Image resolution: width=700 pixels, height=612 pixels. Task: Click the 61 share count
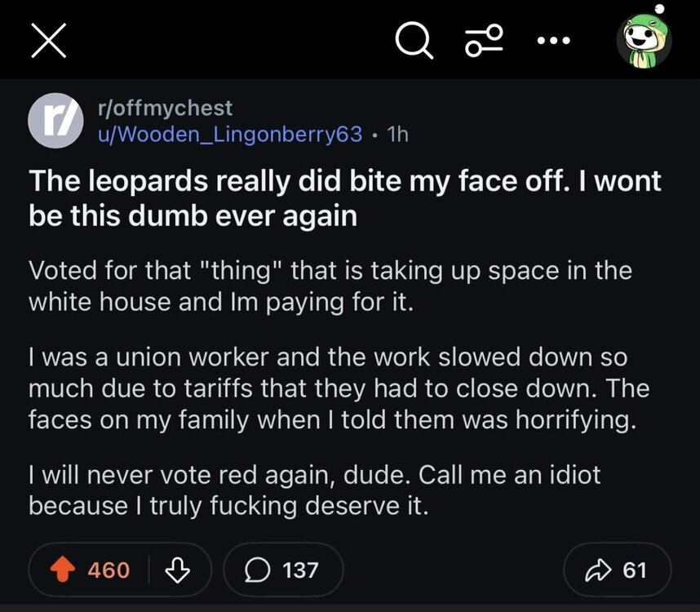point(635,570)
